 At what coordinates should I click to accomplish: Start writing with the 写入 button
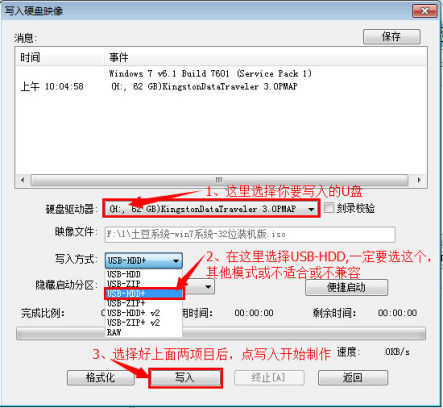pos(185,378)
